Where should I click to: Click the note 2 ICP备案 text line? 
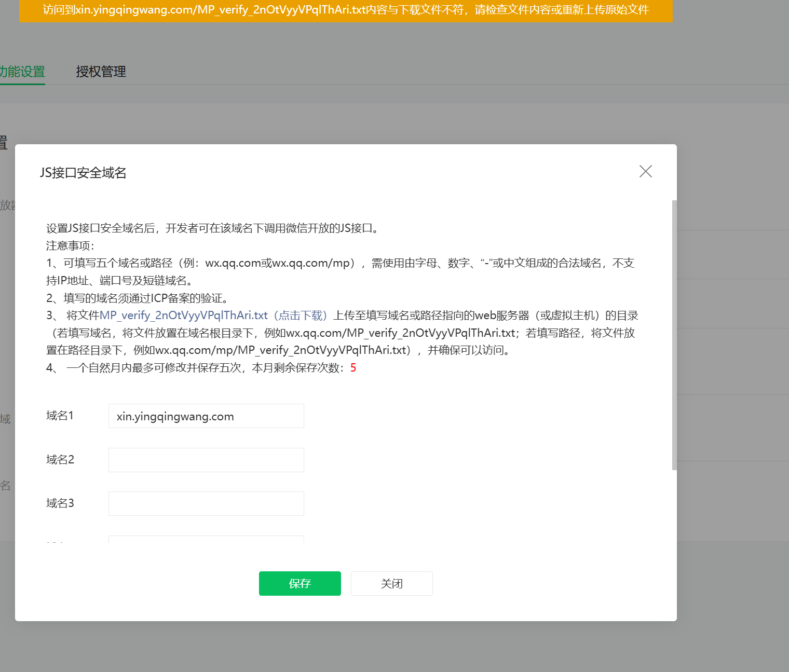(137, 298)
